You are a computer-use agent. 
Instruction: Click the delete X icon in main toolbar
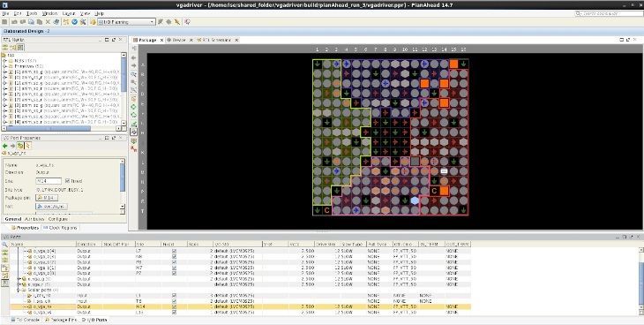(x=48, y=22)
